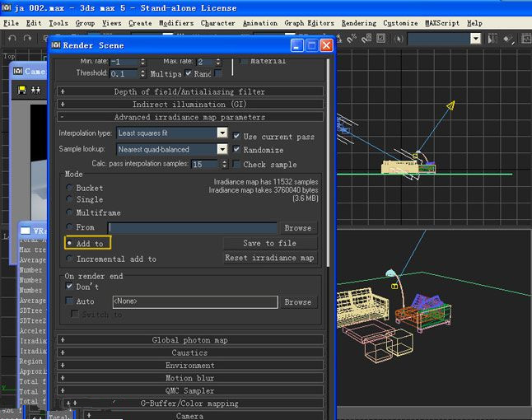Click the Save to file button
Viewport: 532px width, 420px height.
click(270, 243)
